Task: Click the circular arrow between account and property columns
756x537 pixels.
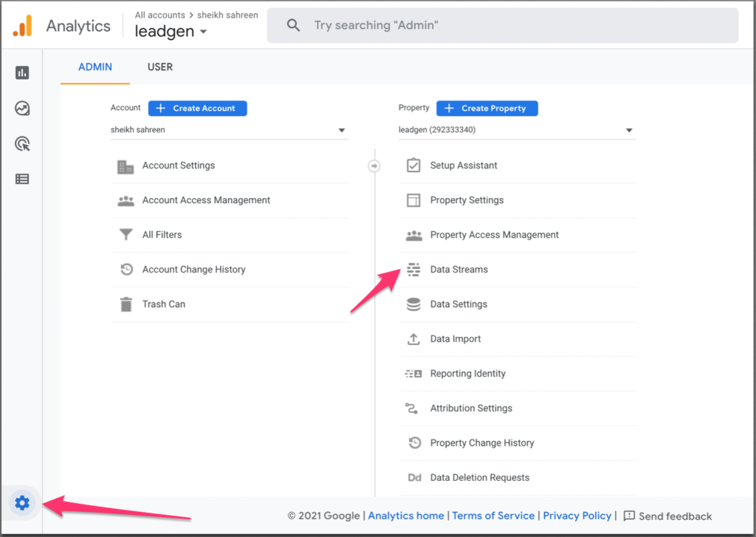Action: pyautogui.click(x=374, y=166)
